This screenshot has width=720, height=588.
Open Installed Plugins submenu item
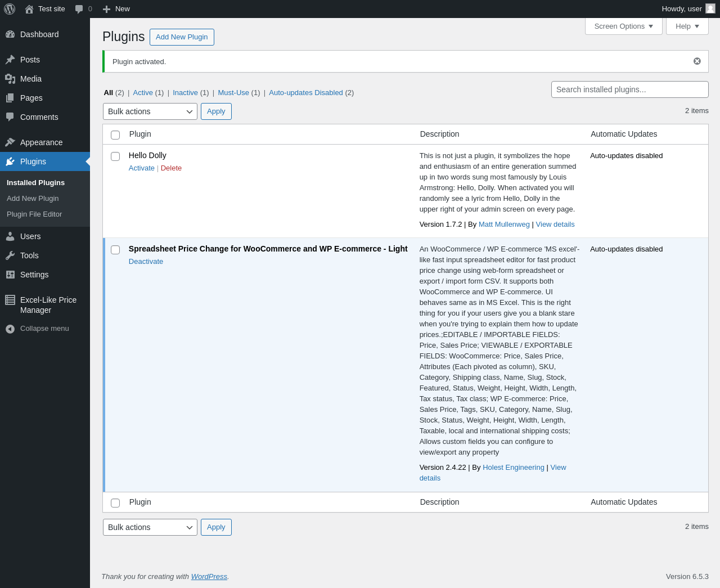click(x=35, y=183)
